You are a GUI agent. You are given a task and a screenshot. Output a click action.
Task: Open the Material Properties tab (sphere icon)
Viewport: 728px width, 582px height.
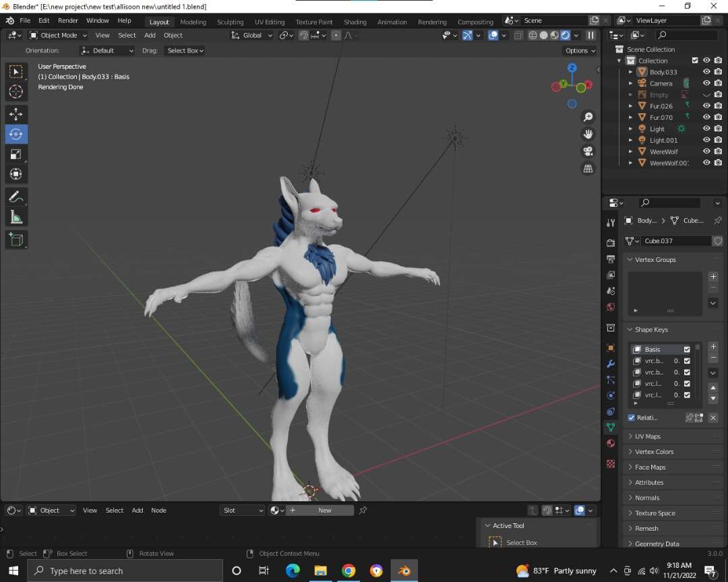click(x=610, y=443)
